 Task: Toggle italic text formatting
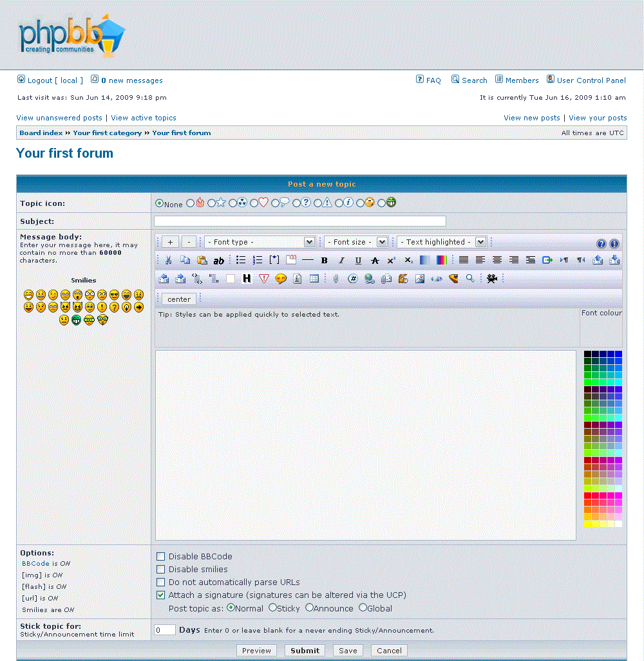point(341,260)
